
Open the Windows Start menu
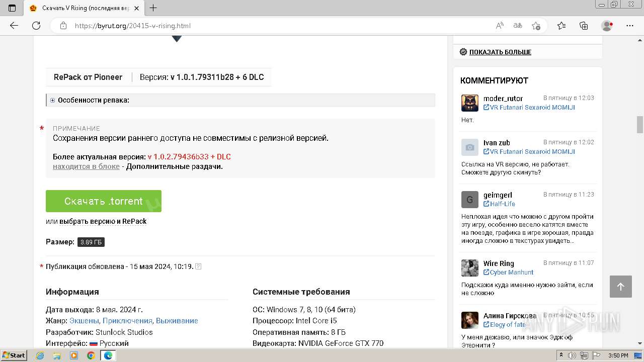pos(14,355)
